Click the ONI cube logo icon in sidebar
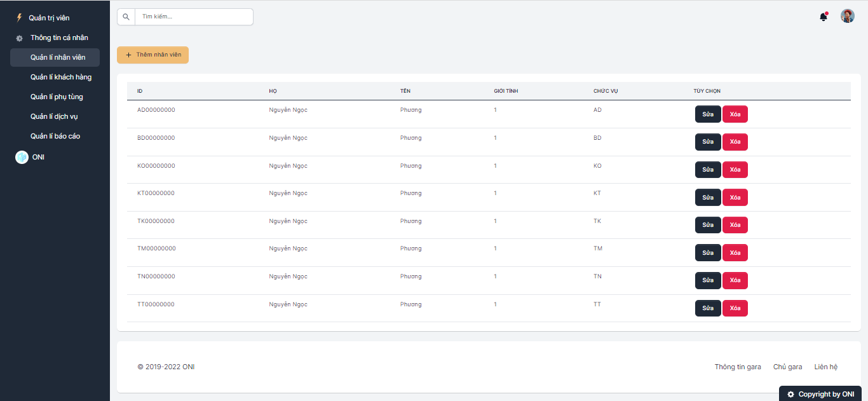 coord(22,158)
